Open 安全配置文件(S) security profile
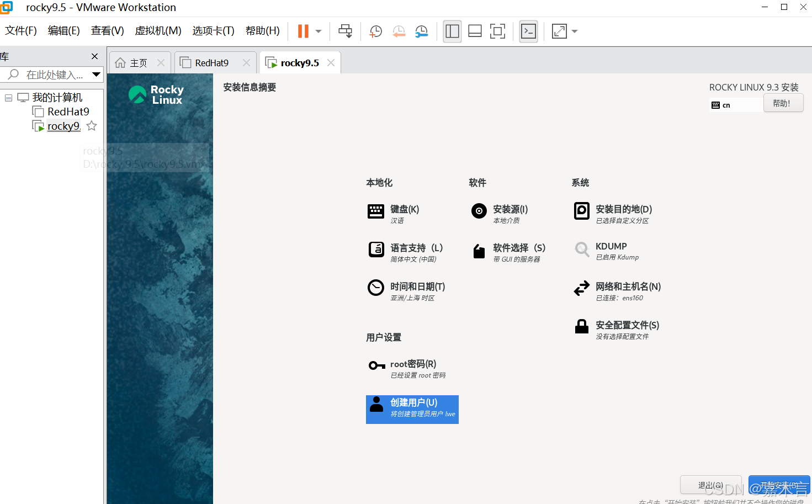The image size is (812, 504). [x=617, y=329]
